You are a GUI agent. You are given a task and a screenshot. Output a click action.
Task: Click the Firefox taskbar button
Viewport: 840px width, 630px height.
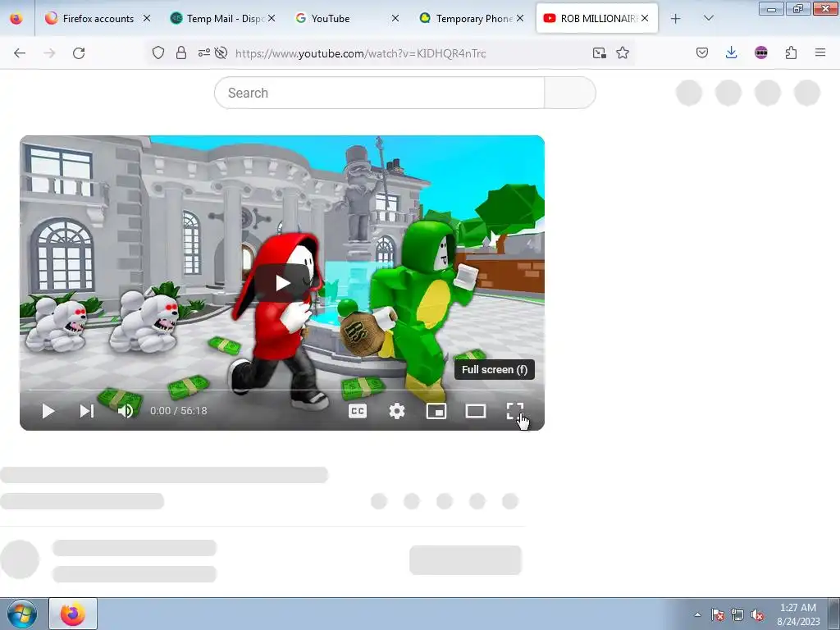(x=73, y=614)
